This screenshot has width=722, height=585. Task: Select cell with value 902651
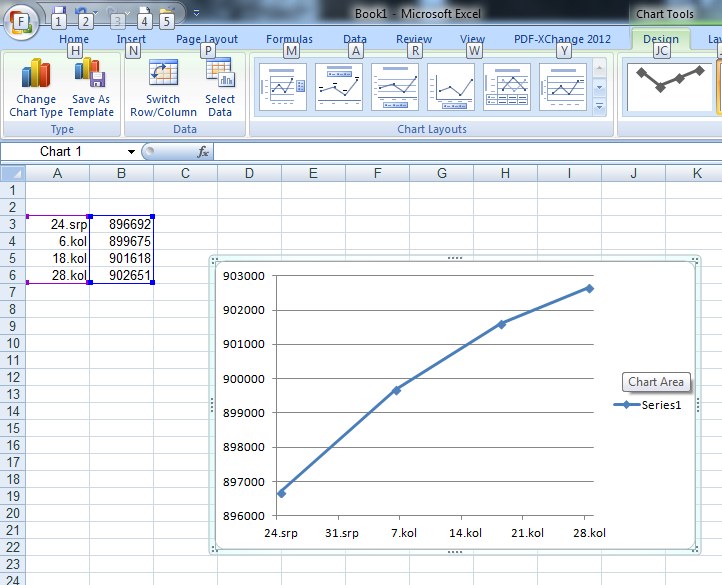click(x=122, y=275)
